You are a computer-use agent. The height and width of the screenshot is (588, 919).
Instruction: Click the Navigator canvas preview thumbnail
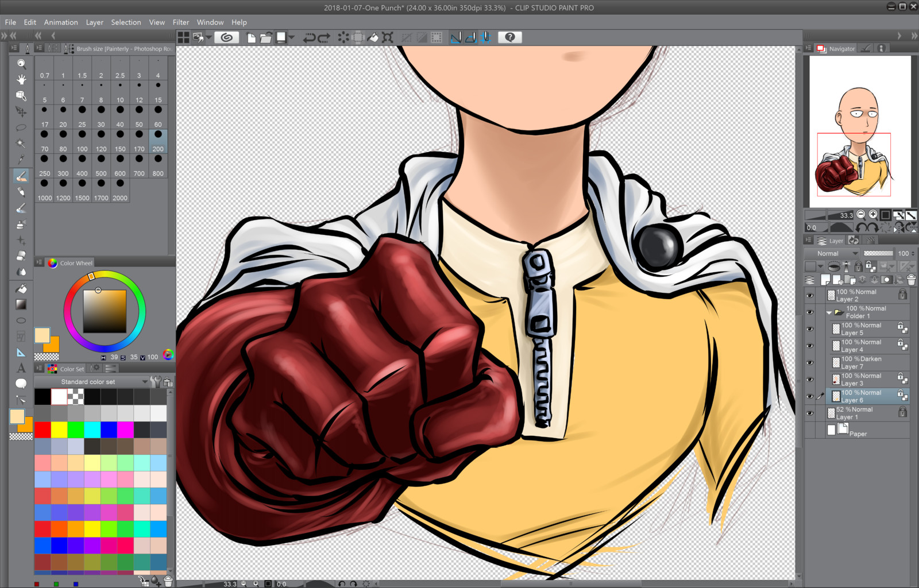(860, 131)
